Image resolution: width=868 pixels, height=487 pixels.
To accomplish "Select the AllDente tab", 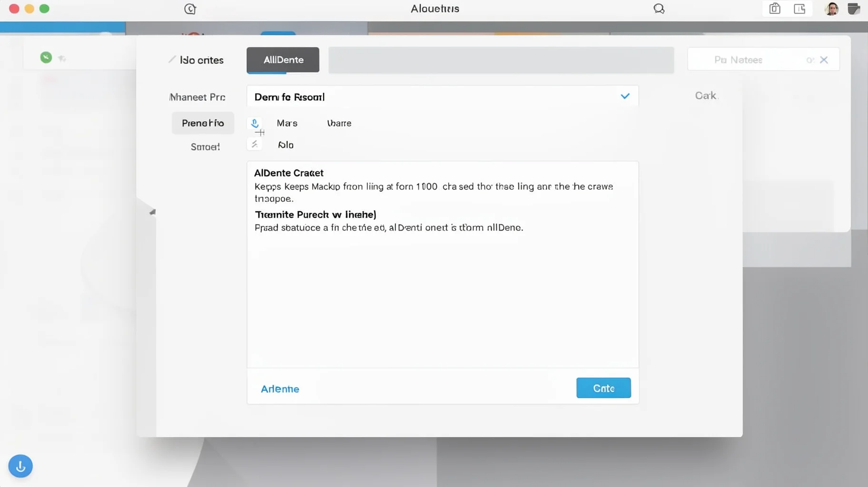I will point(283,60).
